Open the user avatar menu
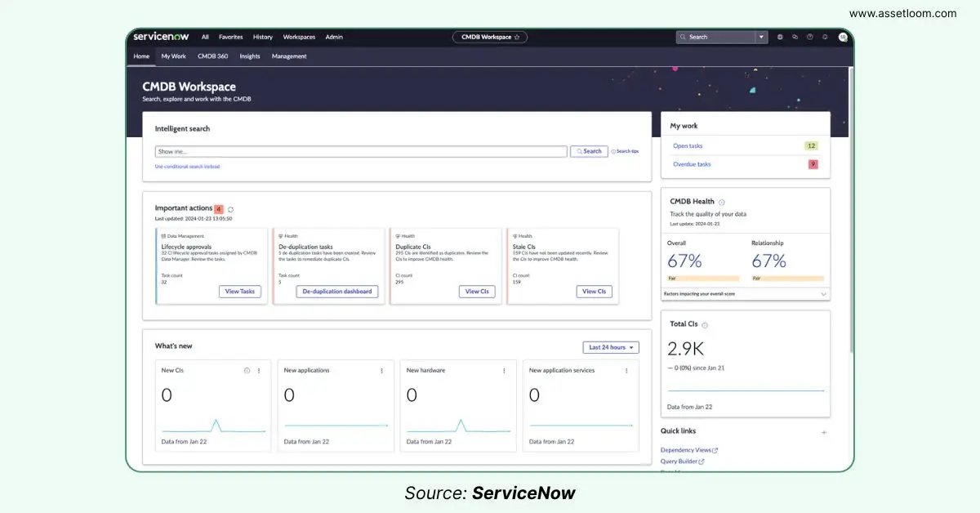The height and width of the screenshot is (513, 980). (x=842, y=37)
